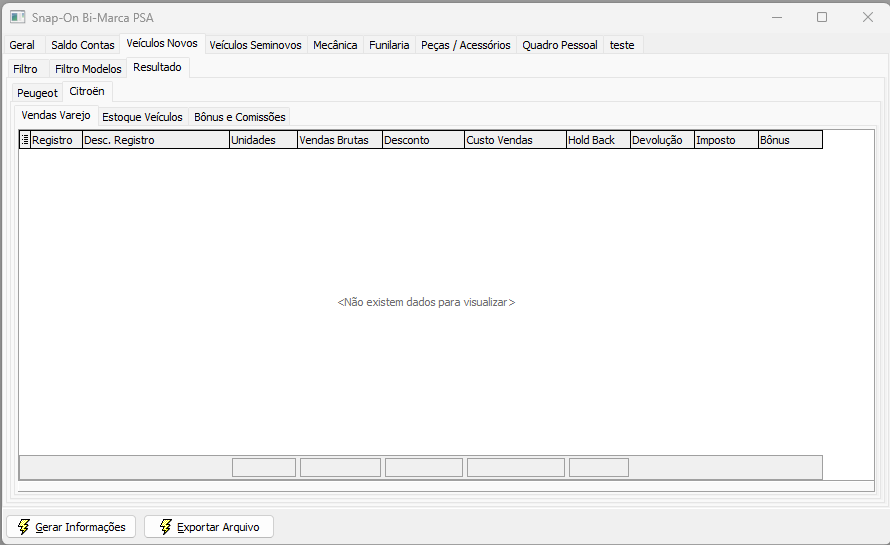Click the Desc. Registro column header
This screenshot has width=890, height=545.
(x=156, y=140)
